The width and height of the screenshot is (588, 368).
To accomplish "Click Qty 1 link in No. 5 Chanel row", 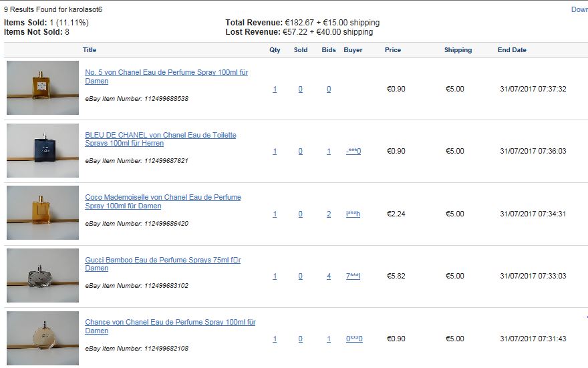I will pyautogui.click(x=275, y=89).
